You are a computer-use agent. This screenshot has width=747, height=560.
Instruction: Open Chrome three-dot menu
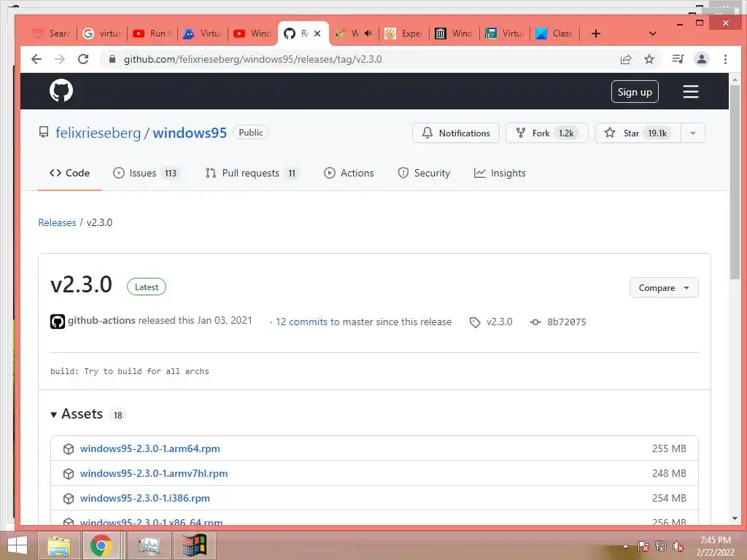[x=725, y=59]
